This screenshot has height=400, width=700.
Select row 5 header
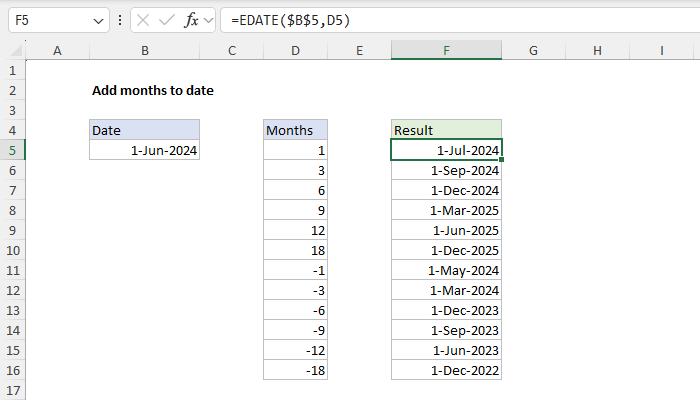pyautogui.click(x=12, y=150)
